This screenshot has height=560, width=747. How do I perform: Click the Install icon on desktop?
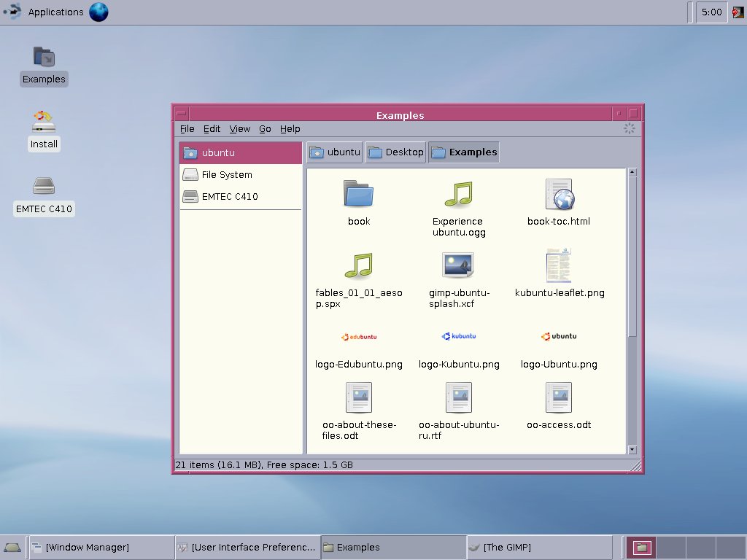tap(44, 122)
